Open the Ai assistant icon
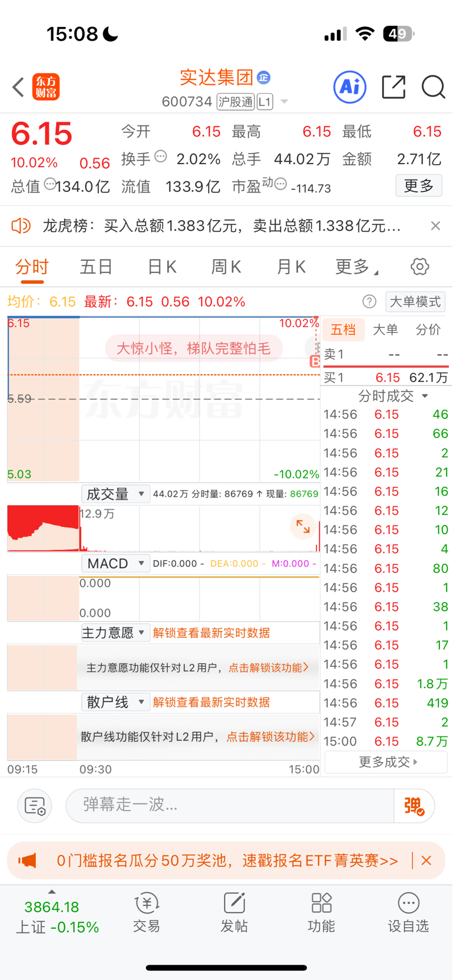 point(350,87)
